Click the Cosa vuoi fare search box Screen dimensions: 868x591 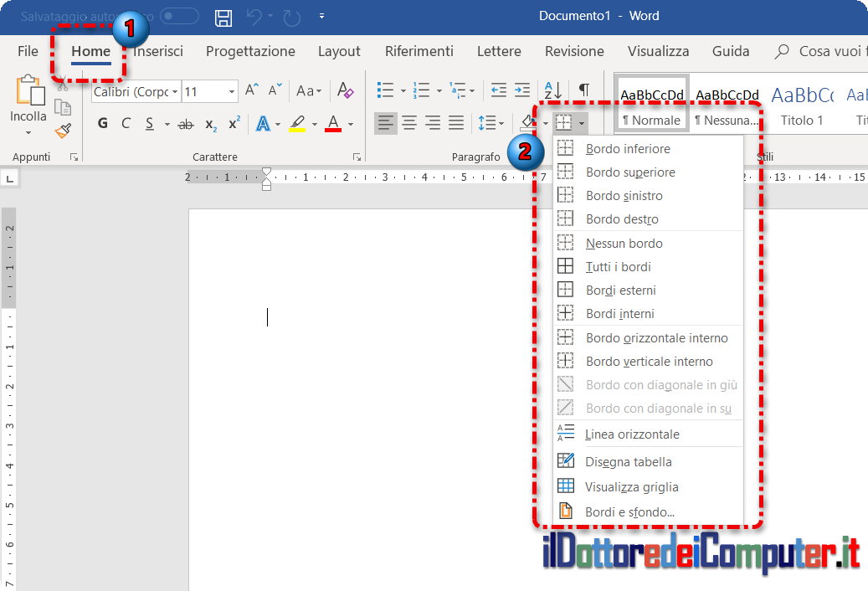click(x=820, y=51)
